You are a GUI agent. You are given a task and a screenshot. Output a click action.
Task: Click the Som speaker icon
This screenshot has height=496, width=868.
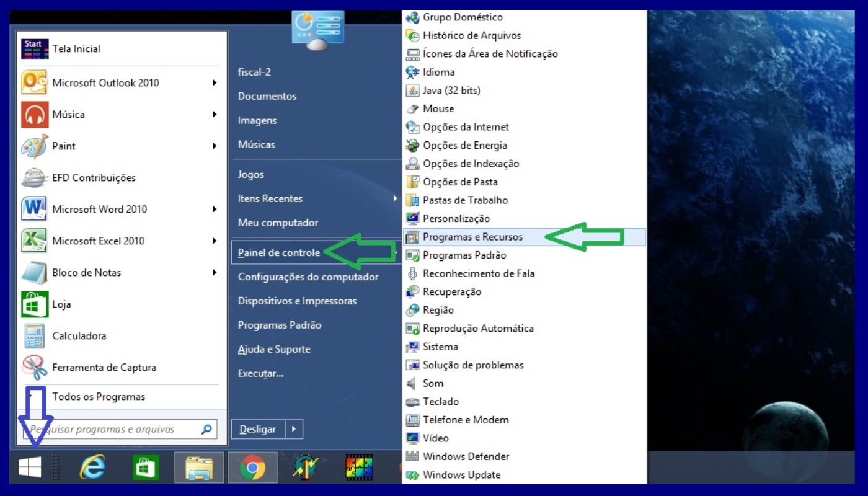click(x=412, y=383)
